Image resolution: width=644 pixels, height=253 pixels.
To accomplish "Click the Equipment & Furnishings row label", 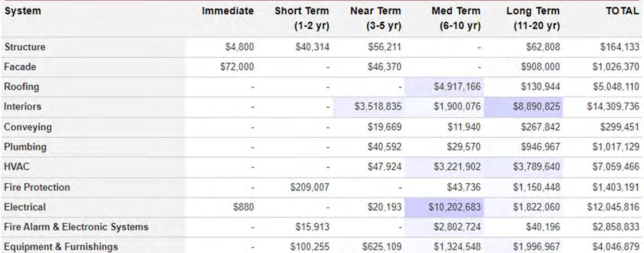I will (60, 247).
